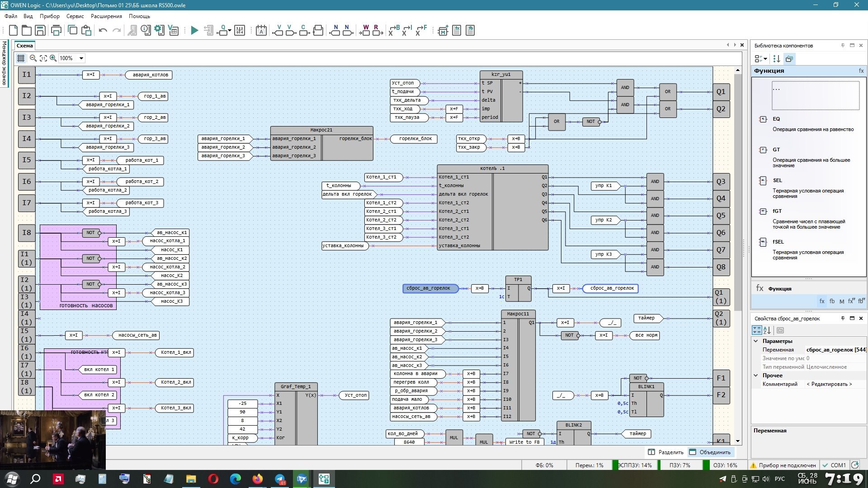Insert a network variable input (N) block
The width and height of the screenshot is (868, 488).
335,30
